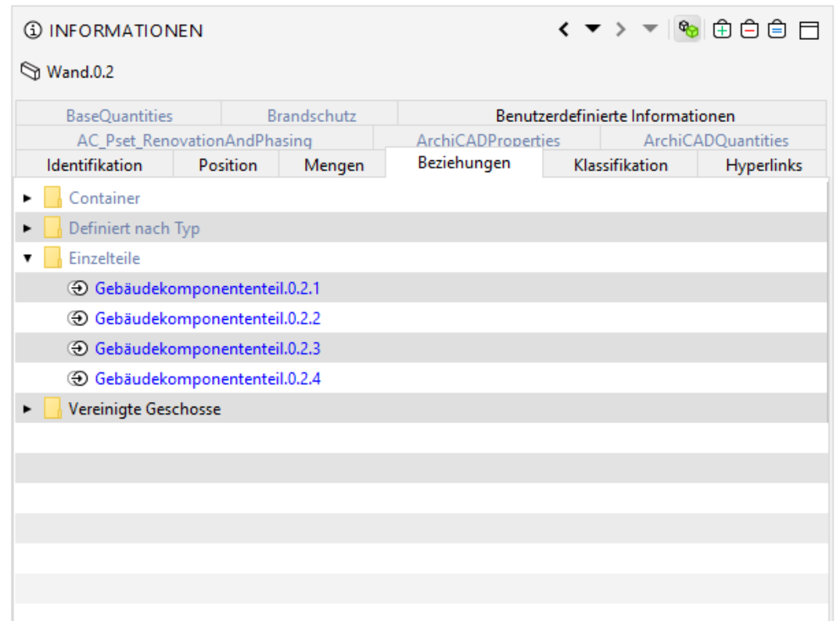The width and height of the screenshot is (840, 621).
Task: Select the Einzelteile row label
Action: tap(105, 258)
